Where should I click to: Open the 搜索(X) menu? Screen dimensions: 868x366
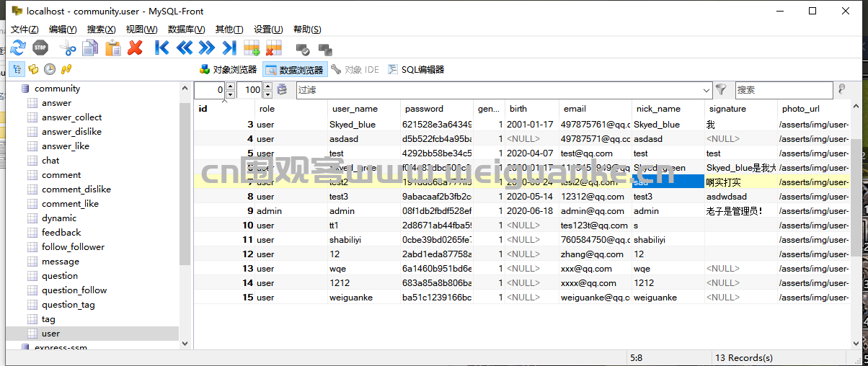coord(101,30)
